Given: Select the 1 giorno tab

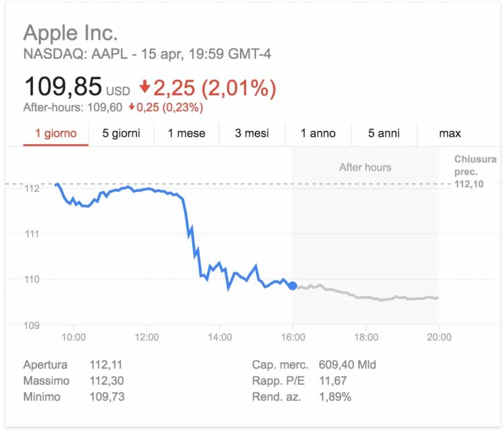Looking at the screenshot, I should pos(56,134).
